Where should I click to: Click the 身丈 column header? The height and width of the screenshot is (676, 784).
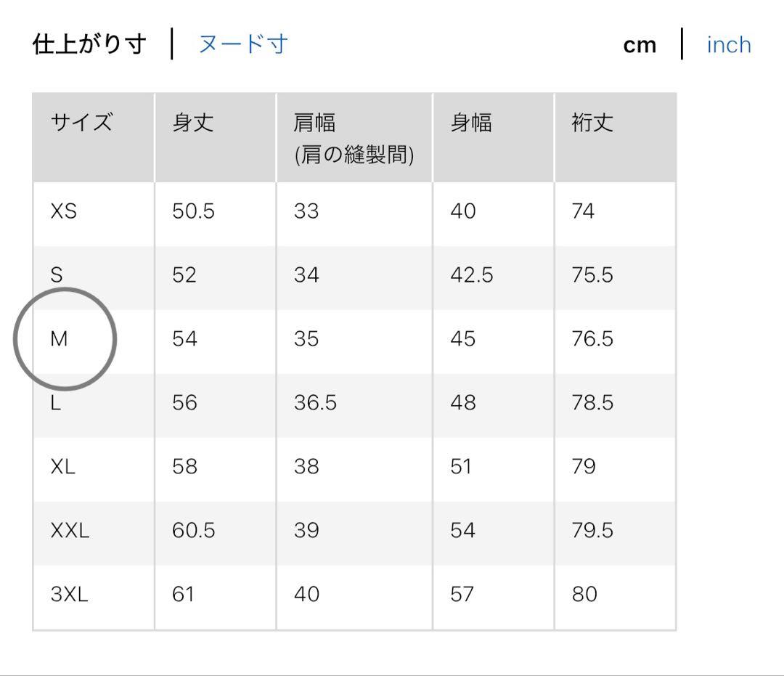point(193,123)
